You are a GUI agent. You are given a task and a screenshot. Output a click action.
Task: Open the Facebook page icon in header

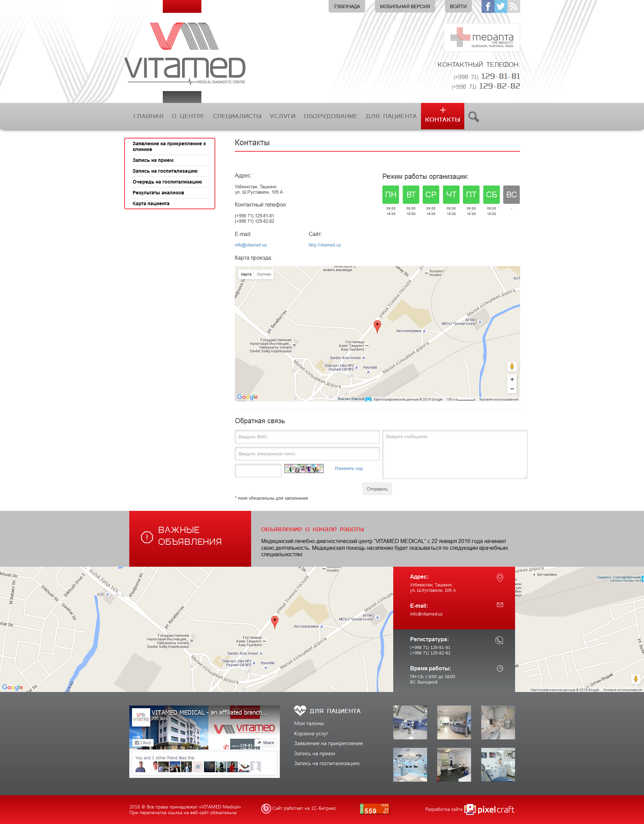pos(488,6)
